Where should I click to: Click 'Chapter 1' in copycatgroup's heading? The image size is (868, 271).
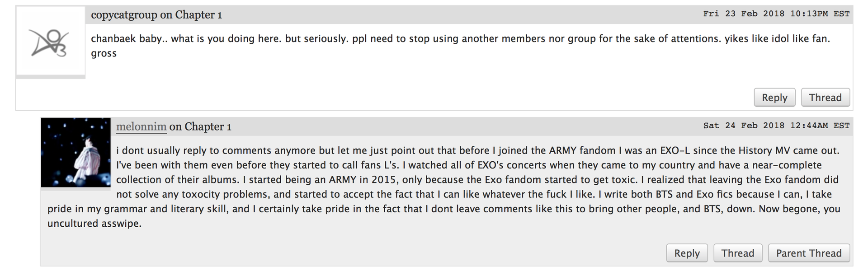click(198, 15)
